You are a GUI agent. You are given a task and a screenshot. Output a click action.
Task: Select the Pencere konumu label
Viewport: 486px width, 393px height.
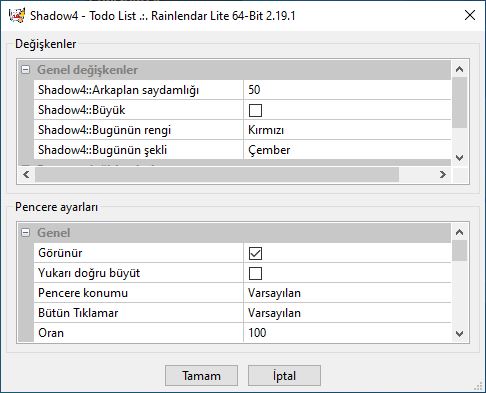(x=83, y=293)
